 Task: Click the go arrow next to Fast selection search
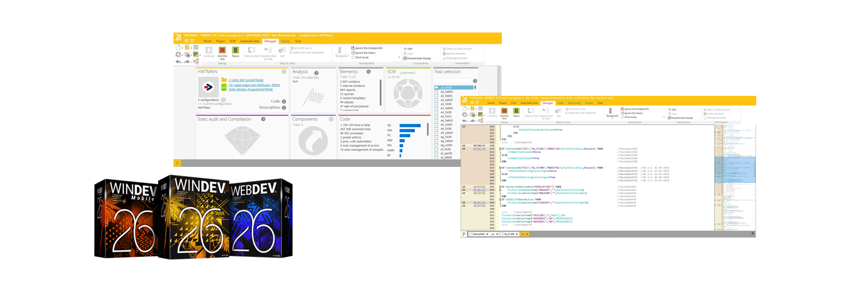point(475,81)
